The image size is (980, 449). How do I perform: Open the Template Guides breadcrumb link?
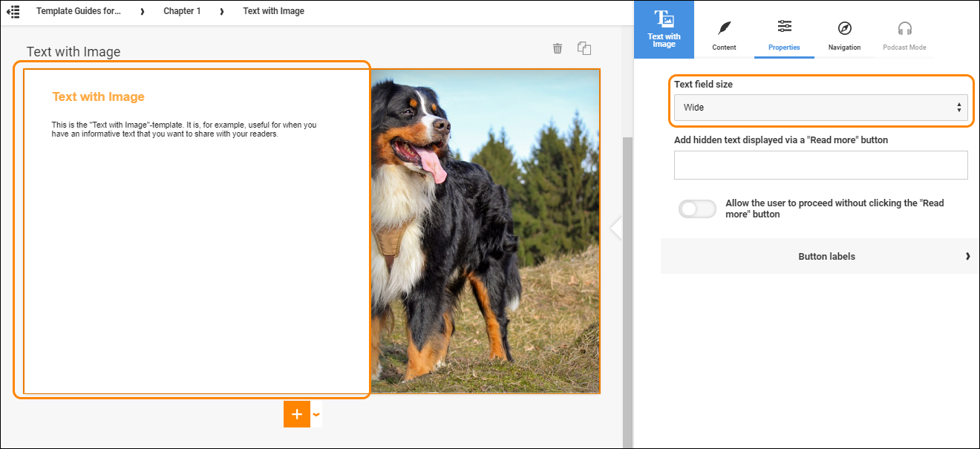(x=78, y=11)
